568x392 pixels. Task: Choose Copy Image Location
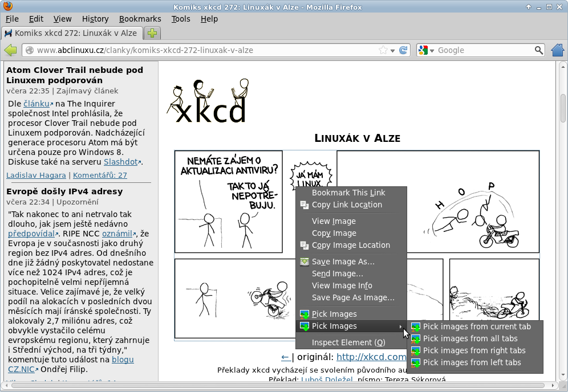(x=351, y=245)
